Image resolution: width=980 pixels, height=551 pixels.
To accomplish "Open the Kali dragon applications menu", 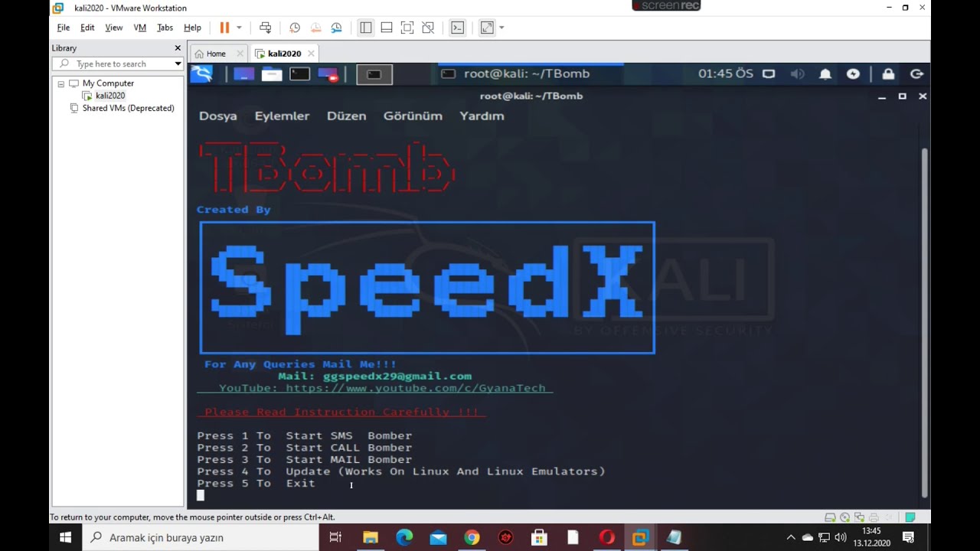I will point(201,73).
